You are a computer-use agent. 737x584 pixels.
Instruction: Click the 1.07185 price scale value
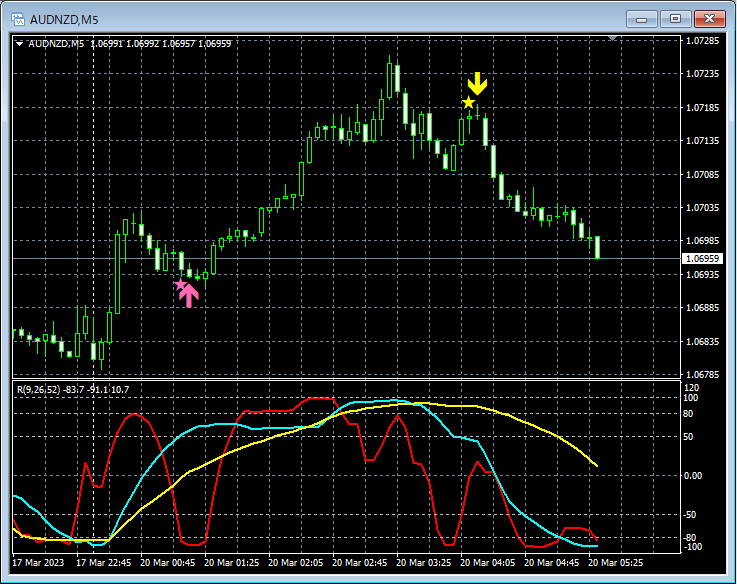click(x=702, y=108)
